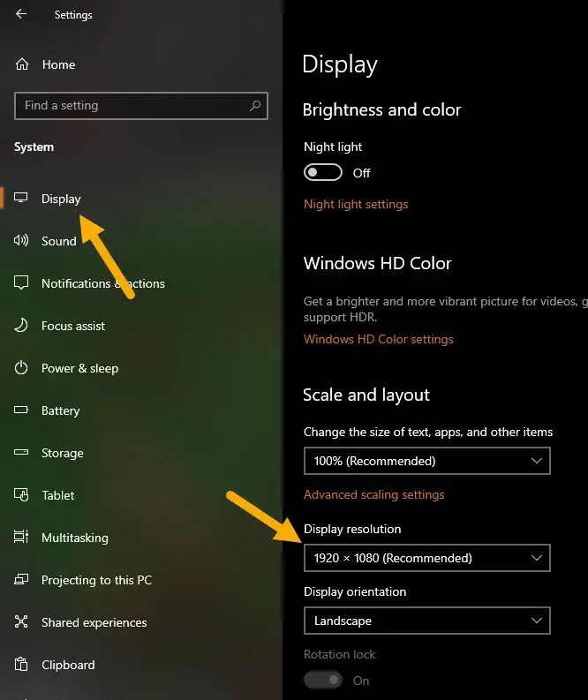The height and width of the screenshot is (700, 588).
Task: Click the Display resolution label
Action: (352, 529)
